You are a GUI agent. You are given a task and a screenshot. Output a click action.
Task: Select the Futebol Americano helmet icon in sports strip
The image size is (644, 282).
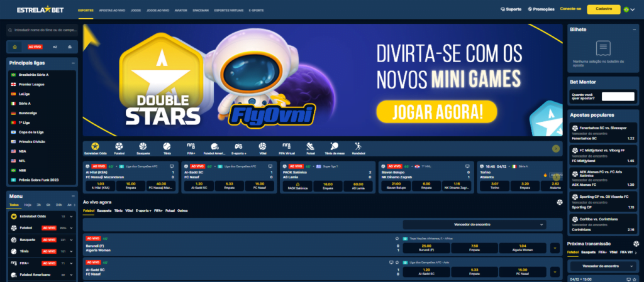(x=214, y=146)
